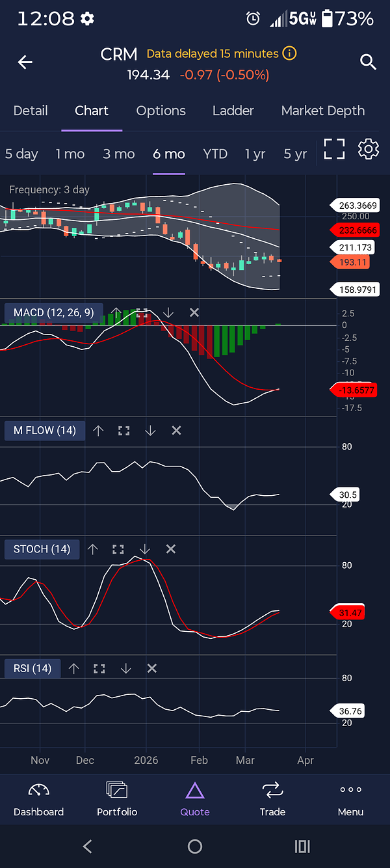
Task: Open chart settings gear icon
Action: point(368,150)
